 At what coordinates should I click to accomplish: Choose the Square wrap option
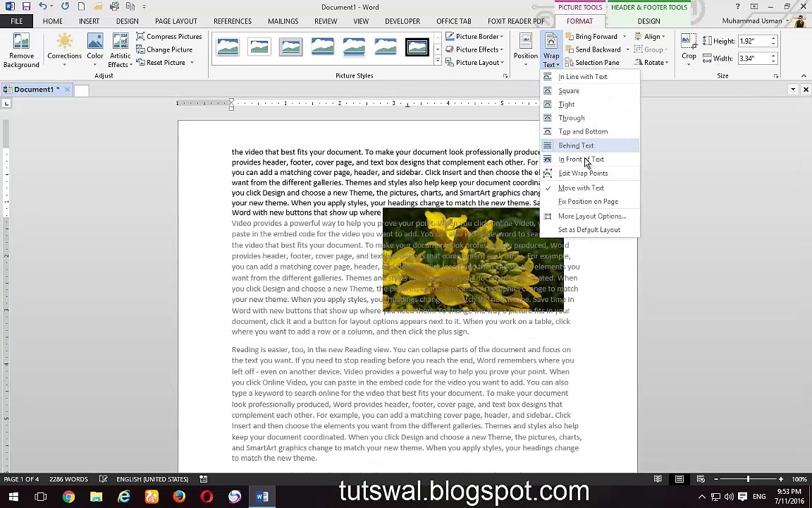pyautogui.click(x=590, y=91)
